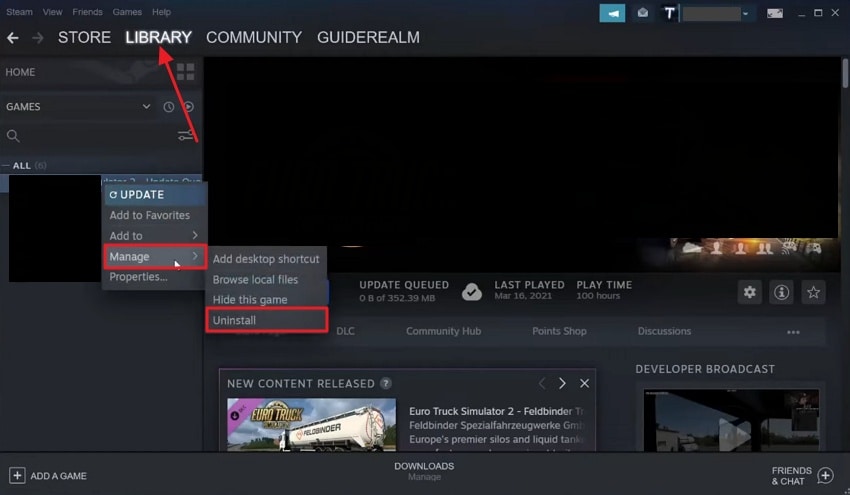The image size is (850, 495).
Task: Open the Games menu
Action: [127, 12]
